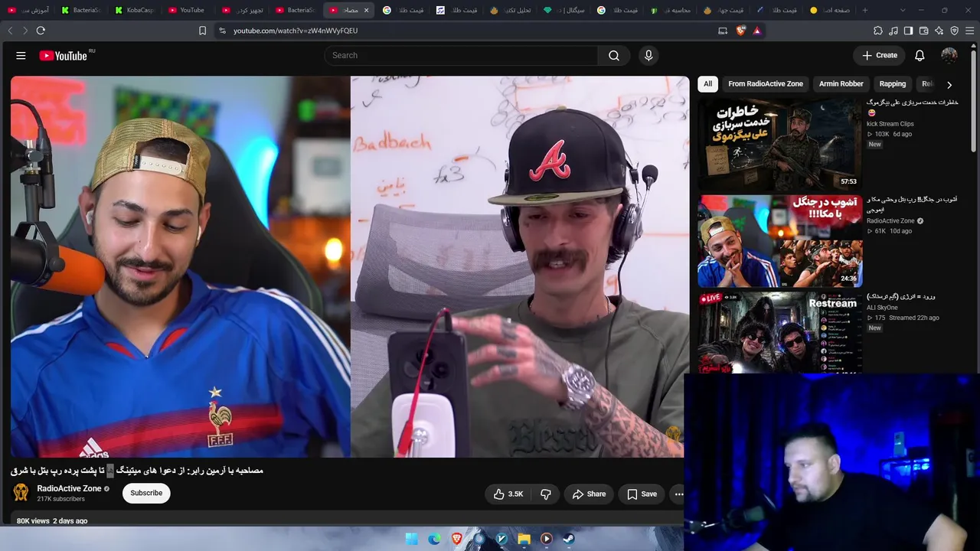Switch to the KobaCasp browser tab

[x=135, y=10]
